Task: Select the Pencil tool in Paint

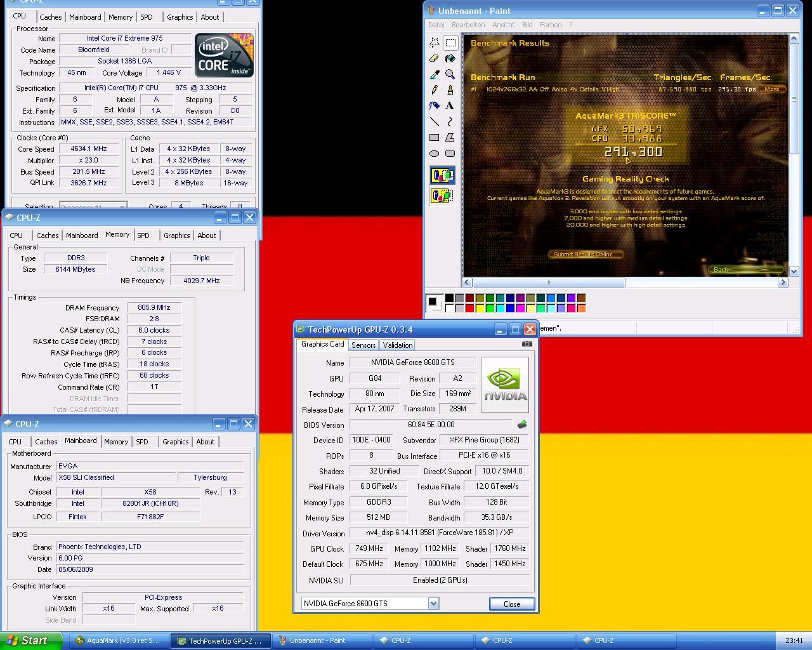Action: (435, 90)
